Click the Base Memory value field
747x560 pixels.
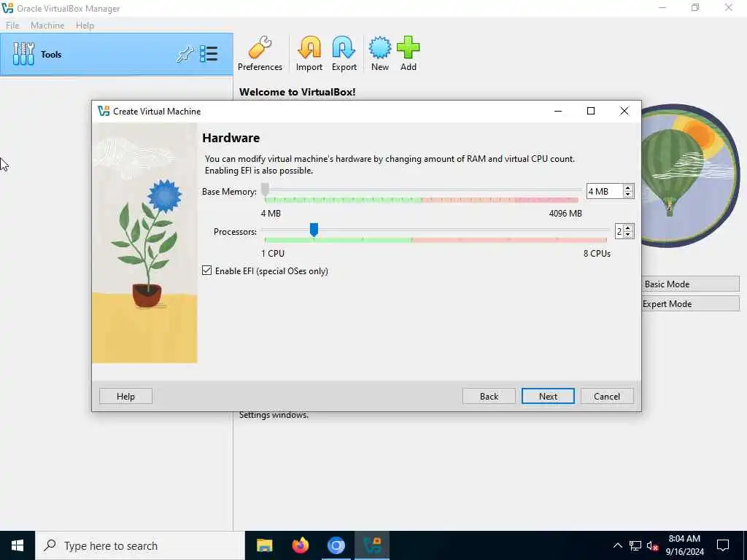click(605, 192)
